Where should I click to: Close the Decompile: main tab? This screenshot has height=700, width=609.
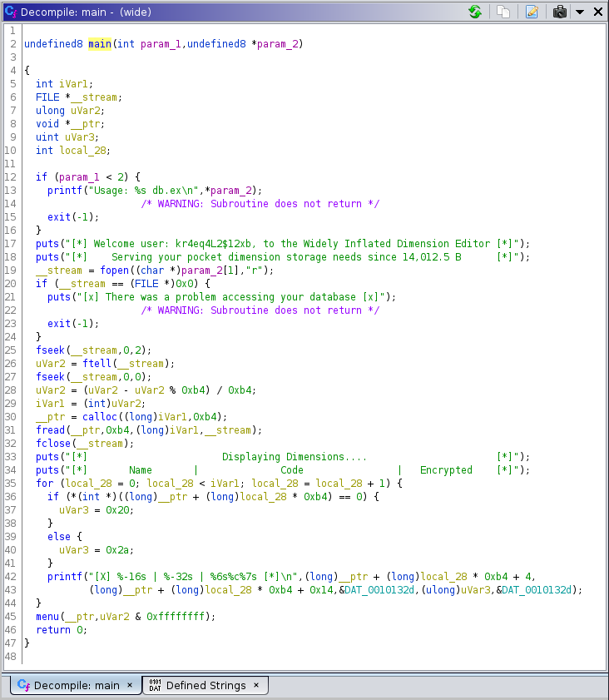pos(129,686)
